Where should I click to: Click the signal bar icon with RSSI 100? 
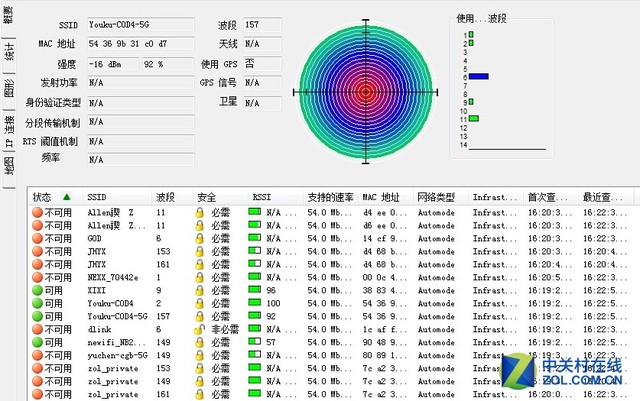255,303
